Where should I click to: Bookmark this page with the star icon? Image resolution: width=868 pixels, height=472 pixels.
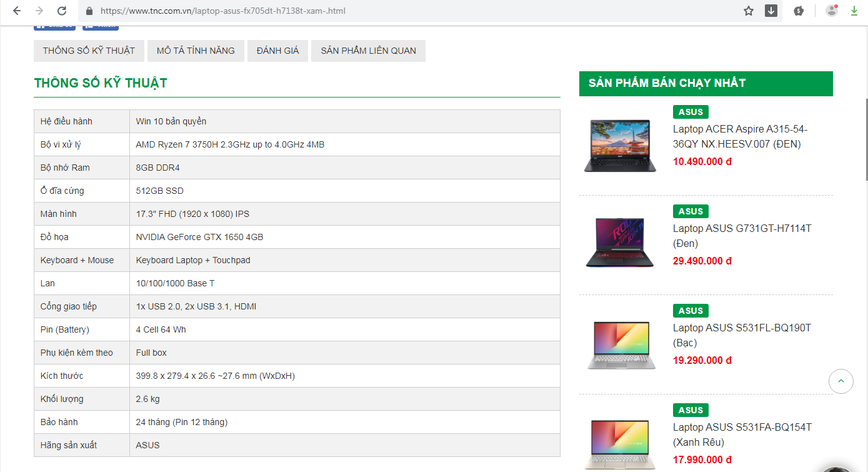coord(749,11)
